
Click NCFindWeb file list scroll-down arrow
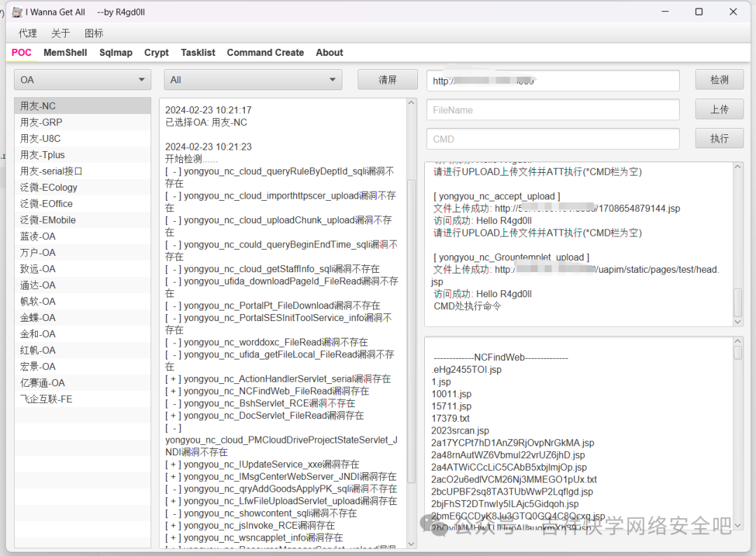tap(738, 525)
